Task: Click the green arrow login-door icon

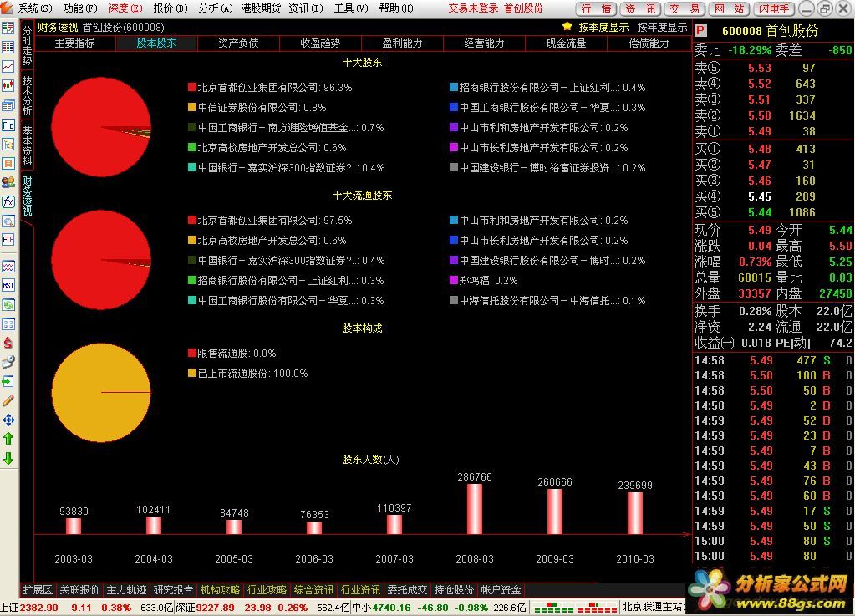Action: [x=8, y=381]
